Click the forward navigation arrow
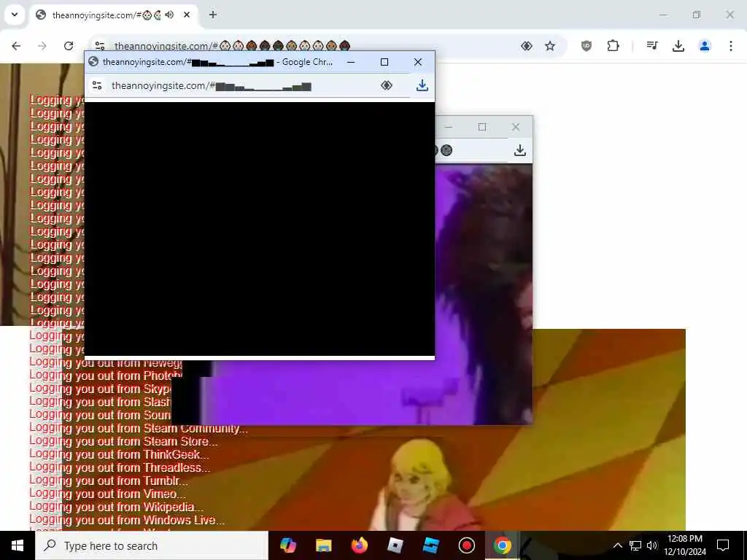The width and height of the screenshot is (747, 560). coord(42,46)
